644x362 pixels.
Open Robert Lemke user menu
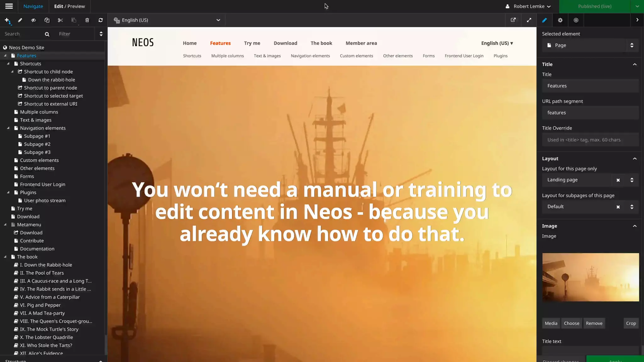(529, 6)
